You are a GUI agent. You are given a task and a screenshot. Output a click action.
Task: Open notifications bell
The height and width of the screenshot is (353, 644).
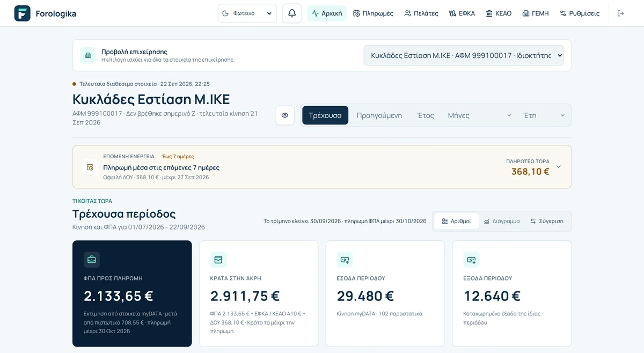[292, 13]
